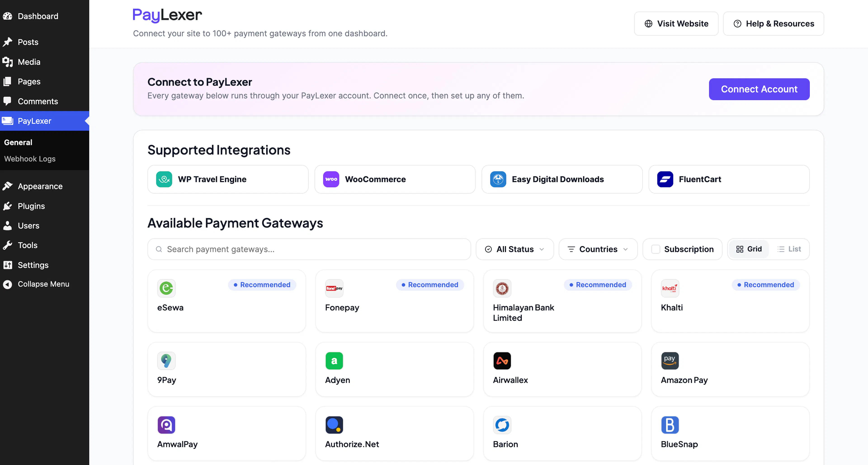Click the purple AmwalPay logo icon

click(166, 425)
